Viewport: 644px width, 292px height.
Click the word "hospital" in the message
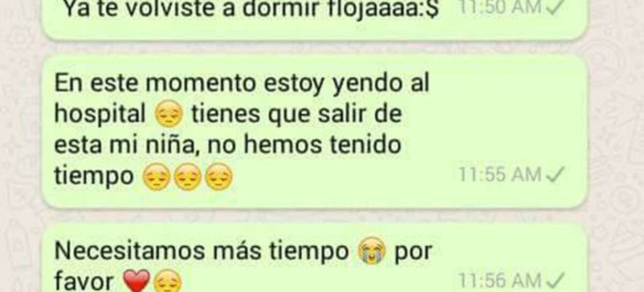click(x=101, y=115)
